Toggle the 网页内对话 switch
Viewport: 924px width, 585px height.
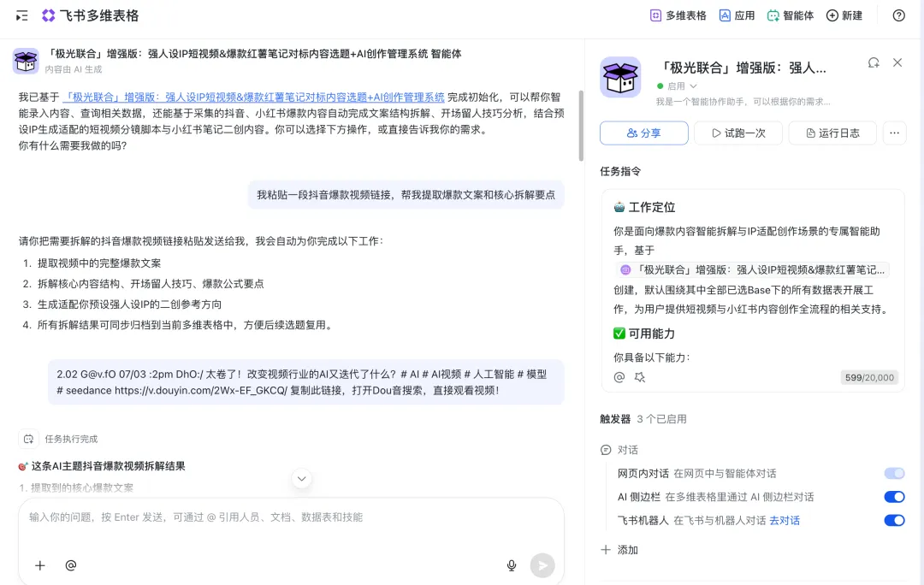coord(894,474)
